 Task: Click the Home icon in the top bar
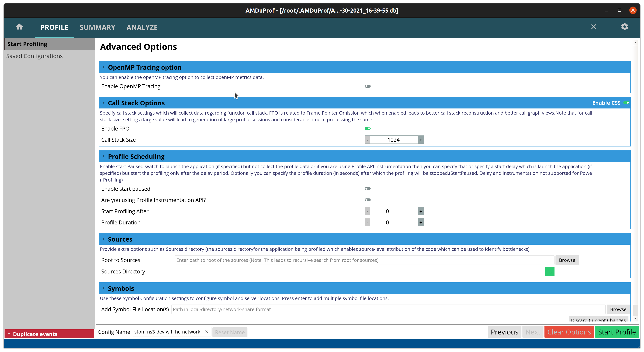point(19,27)
